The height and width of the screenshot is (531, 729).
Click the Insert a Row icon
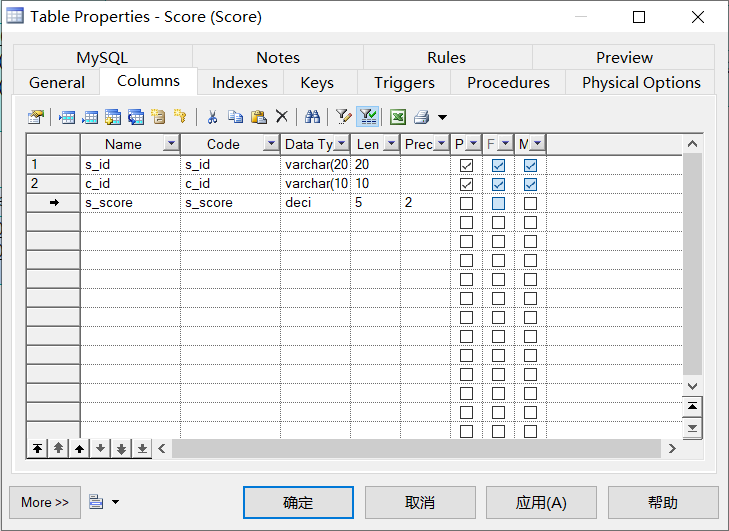point(67,117)
